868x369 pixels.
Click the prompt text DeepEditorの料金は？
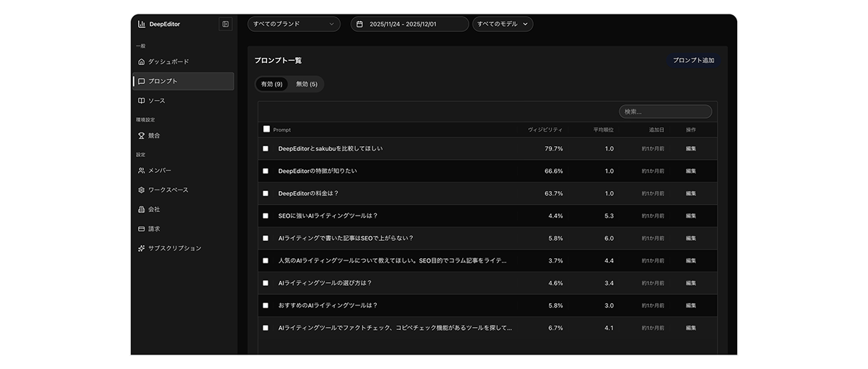pyautogui.click(x=308, y=193)
